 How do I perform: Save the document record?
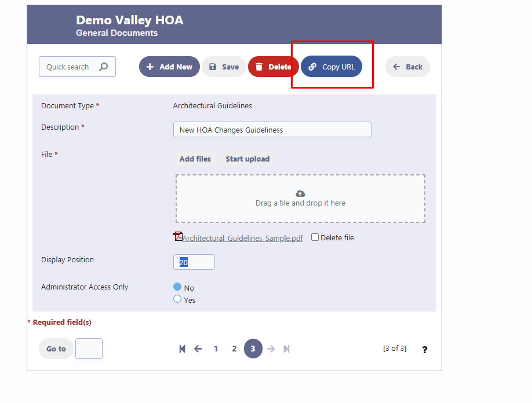pyautogui.click(x=224, y=67)
